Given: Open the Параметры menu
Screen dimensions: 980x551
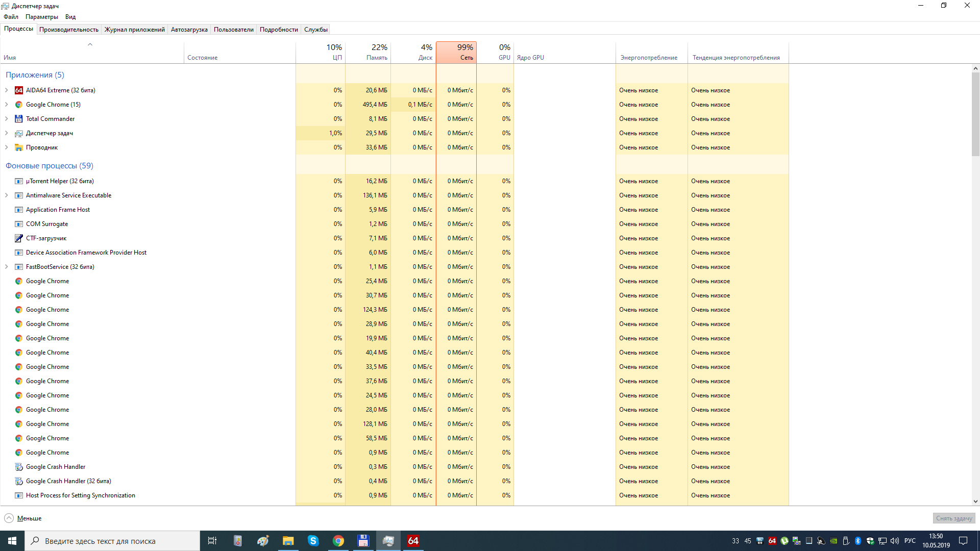Looking at the screenshot, I should click(x=42, y=17).
